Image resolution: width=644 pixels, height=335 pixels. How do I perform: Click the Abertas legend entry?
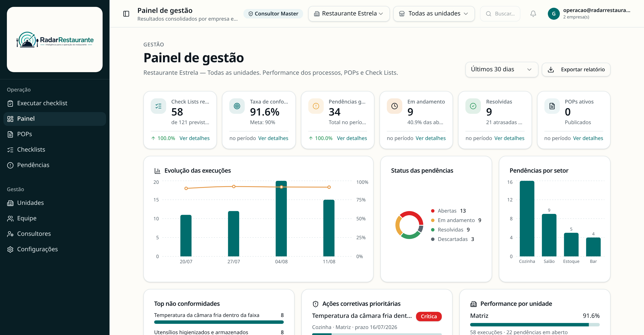(x=448, y=211)
